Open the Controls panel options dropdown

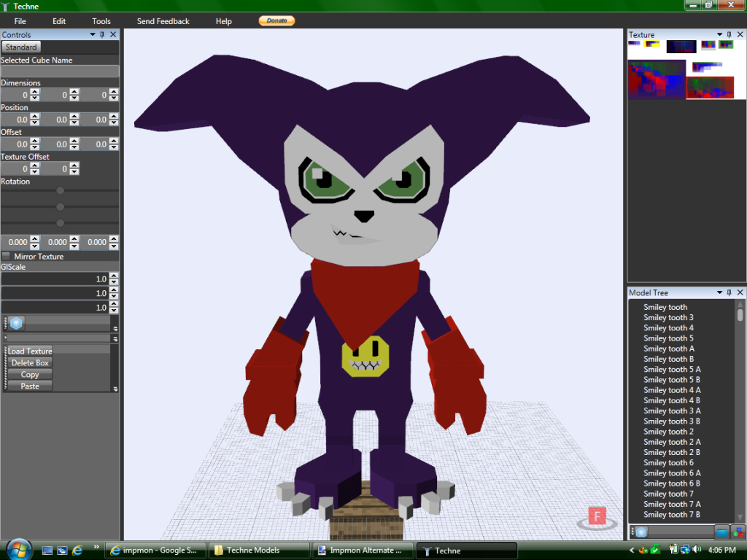[x=93, y=35]
